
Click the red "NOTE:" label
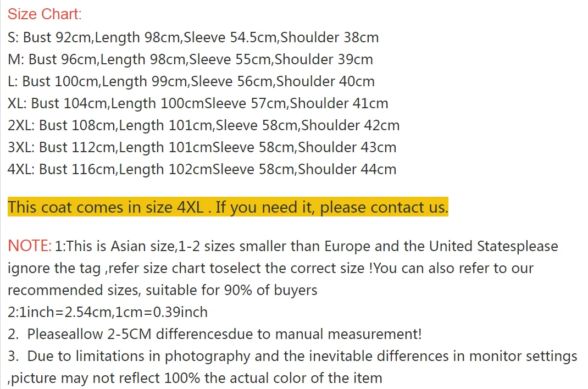[x=30, y=246]
